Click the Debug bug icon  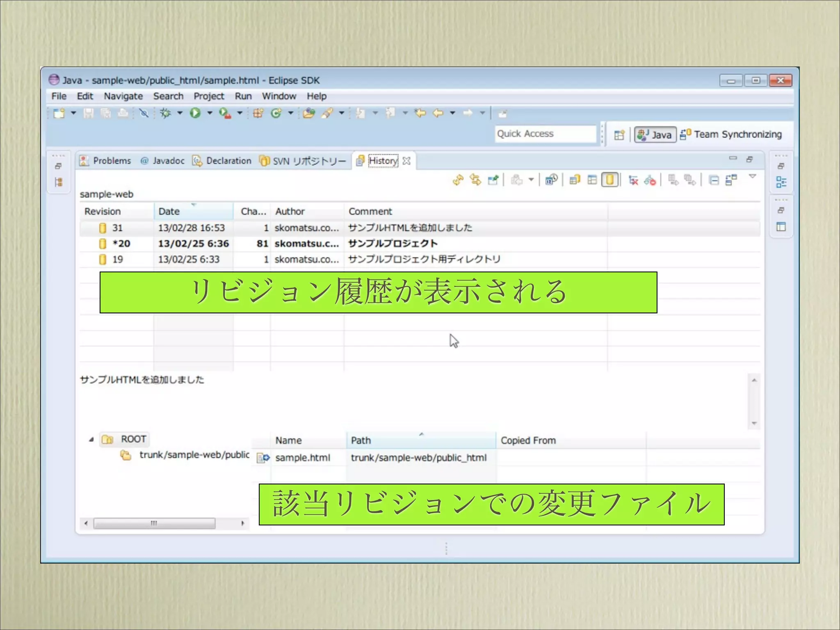(166, 113)
